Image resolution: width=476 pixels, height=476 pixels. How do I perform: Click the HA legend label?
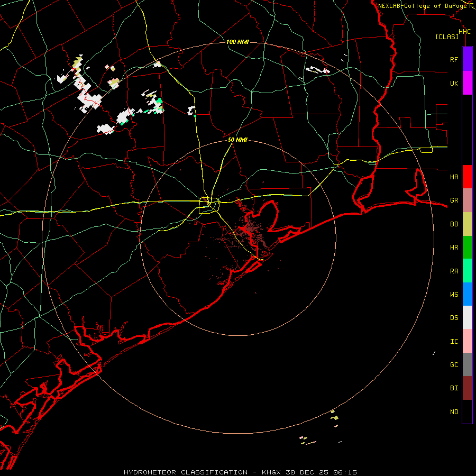pyautogui.click(x=454, y=177)
